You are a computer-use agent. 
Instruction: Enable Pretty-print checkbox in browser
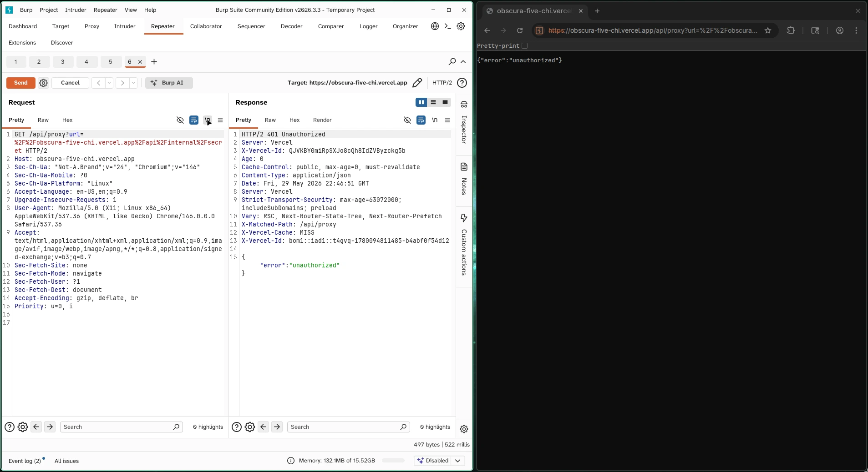click(x=525, y=45)
